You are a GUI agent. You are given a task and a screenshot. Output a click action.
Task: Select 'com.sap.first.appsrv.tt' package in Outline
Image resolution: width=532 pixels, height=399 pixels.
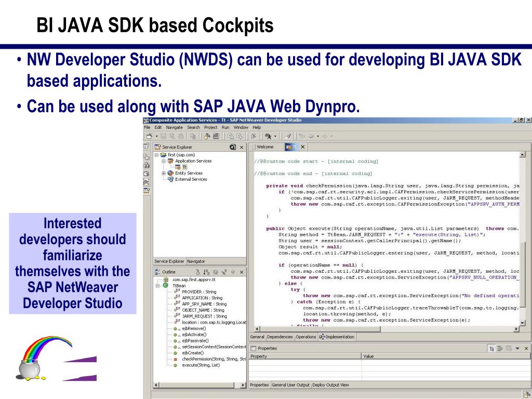point(194,280)
